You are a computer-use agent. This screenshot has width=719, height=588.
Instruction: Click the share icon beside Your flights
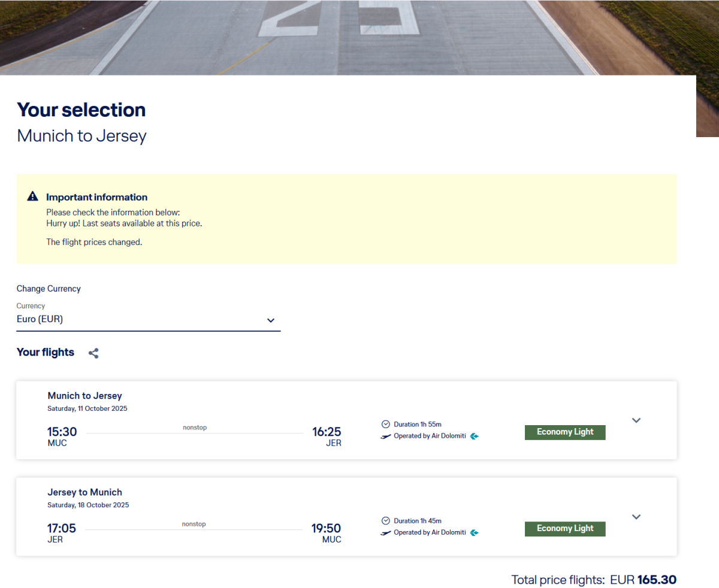(93, 353)
